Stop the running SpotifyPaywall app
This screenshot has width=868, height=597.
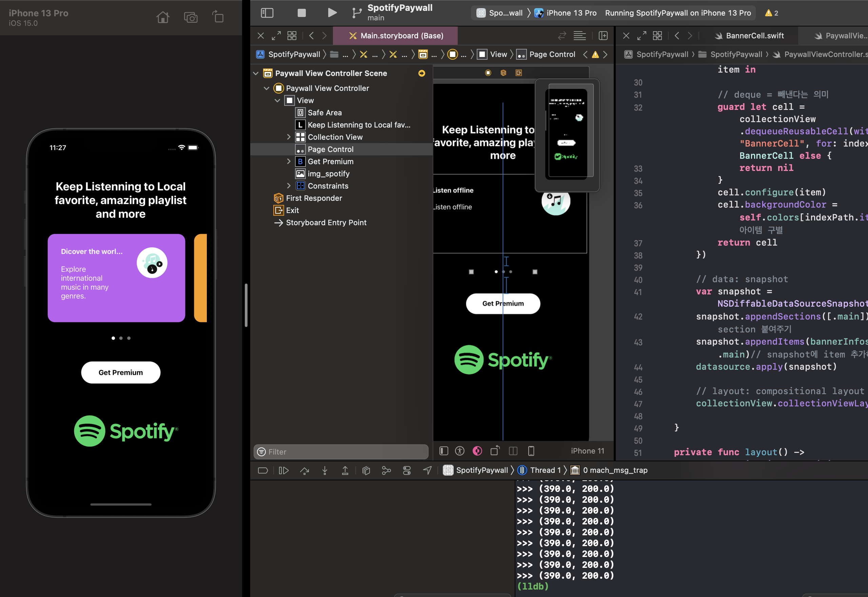click(x=301, y=13)
